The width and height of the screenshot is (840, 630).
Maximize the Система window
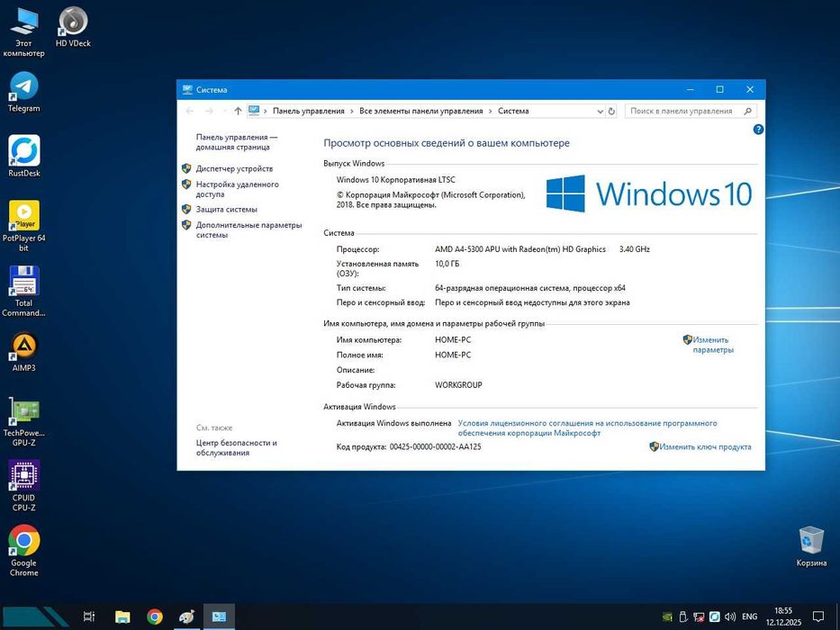click(720, 89)
